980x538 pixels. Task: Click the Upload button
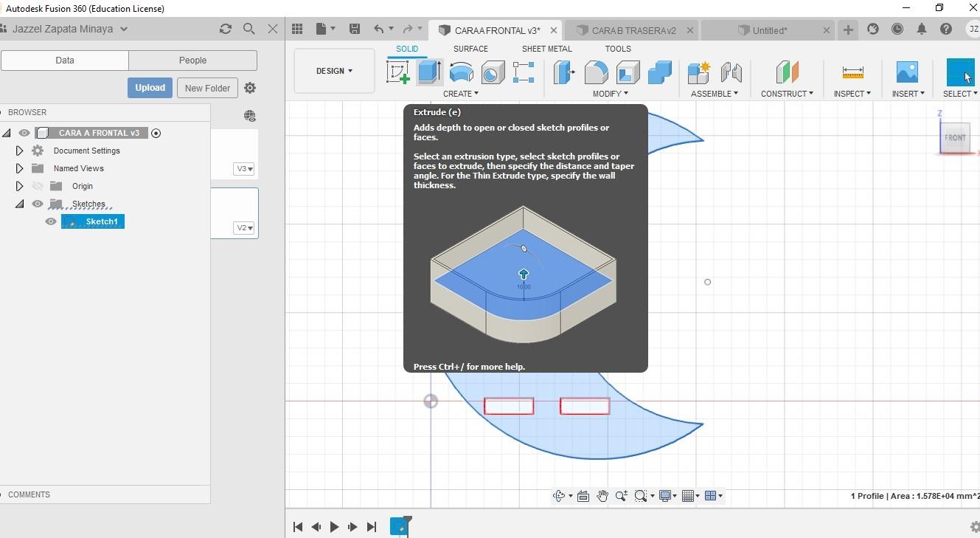click(x=150, y=88)
